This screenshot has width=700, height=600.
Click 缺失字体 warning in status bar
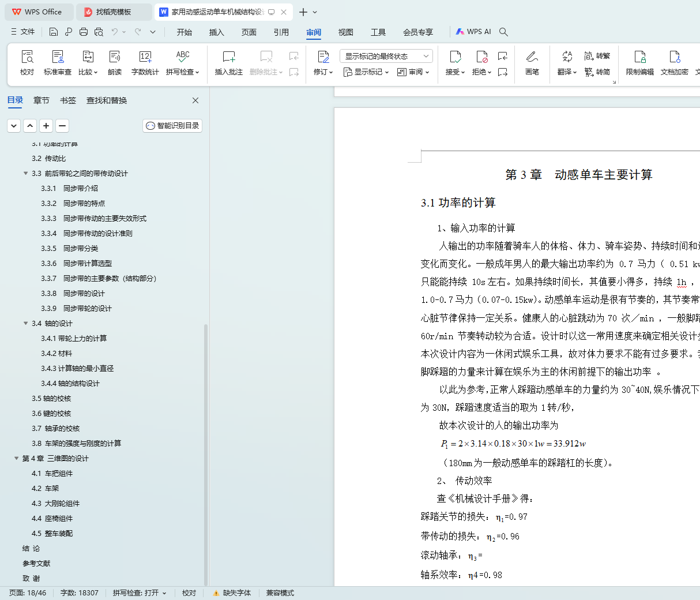click(232, 593)
